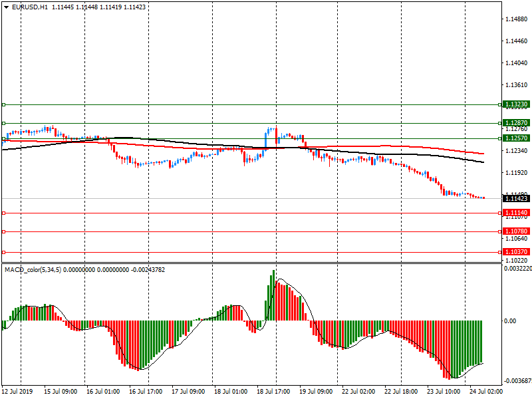Click the 1.10640 price scale value
532x399 pixels.
(517, 239)
